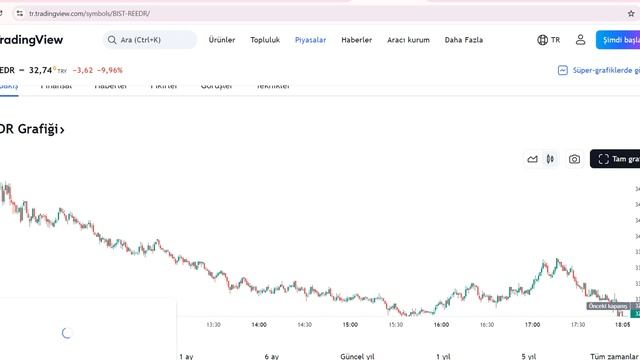Click the 14:00 time axis label

pos(259,325)
